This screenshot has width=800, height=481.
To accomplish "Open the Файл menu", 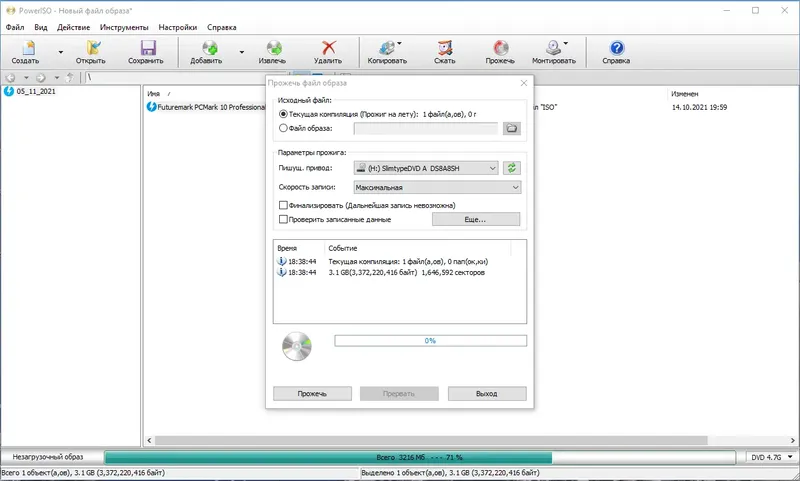I will tap(15, 27).
